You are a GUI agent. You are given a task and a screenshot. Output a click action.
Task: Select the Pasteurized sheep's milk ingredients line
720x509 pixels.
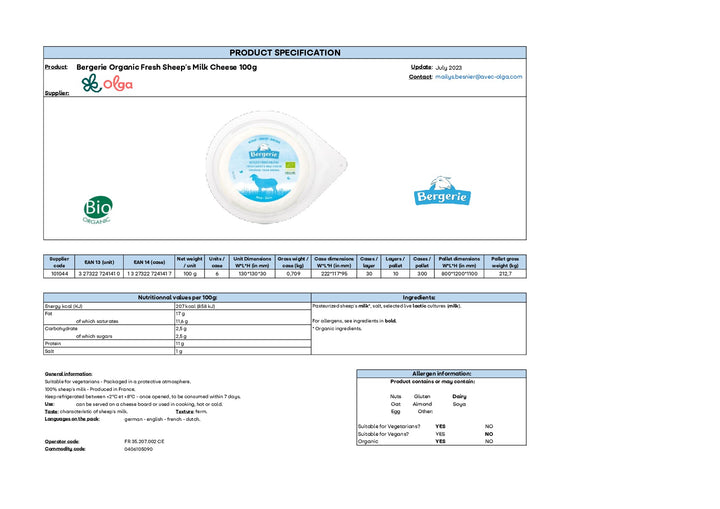[x=387, y=306]
